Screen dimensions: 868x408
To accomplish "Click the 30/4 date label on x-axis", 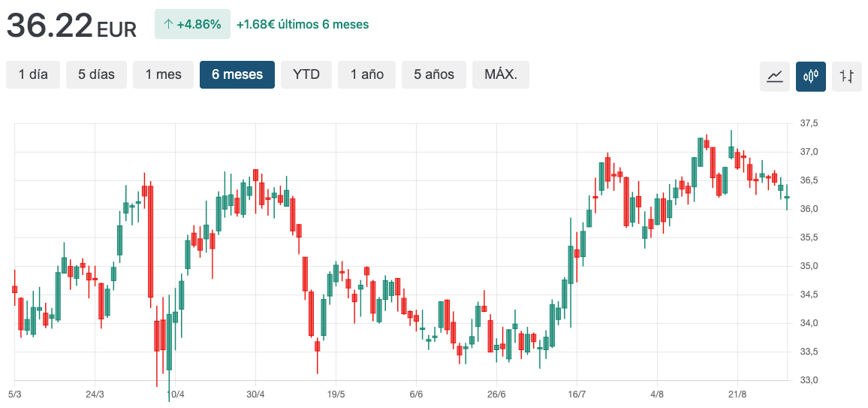I will point(255,394).
